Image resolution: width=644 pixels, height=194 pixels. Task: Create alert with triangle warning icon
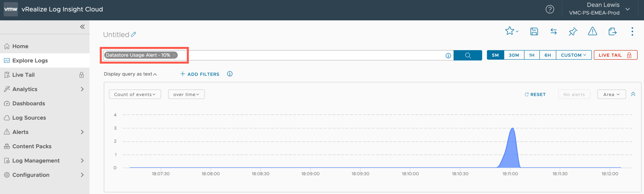tap(592, 31)
